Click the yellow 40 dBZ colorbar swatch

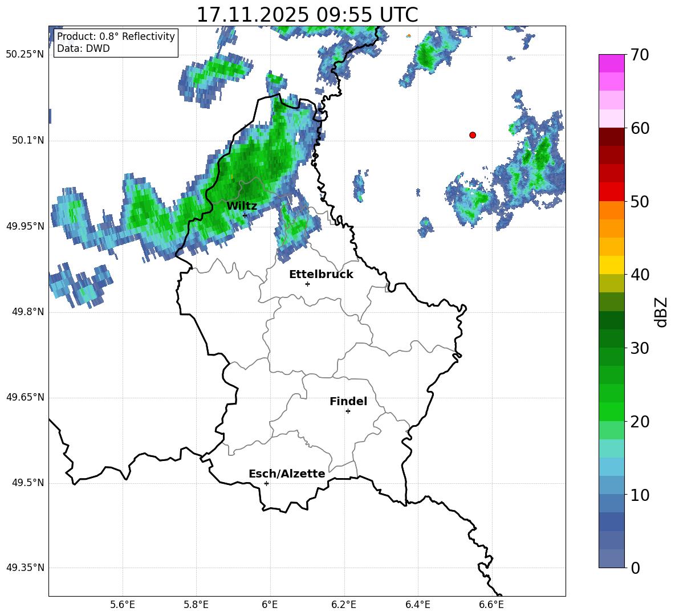(x=611, y=265)
